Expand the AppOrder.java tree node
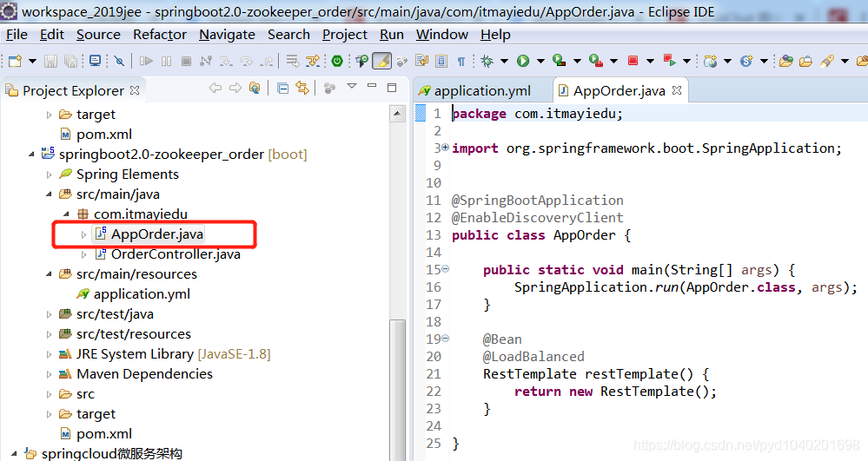 pyautogui.click(x=83, y=234)
